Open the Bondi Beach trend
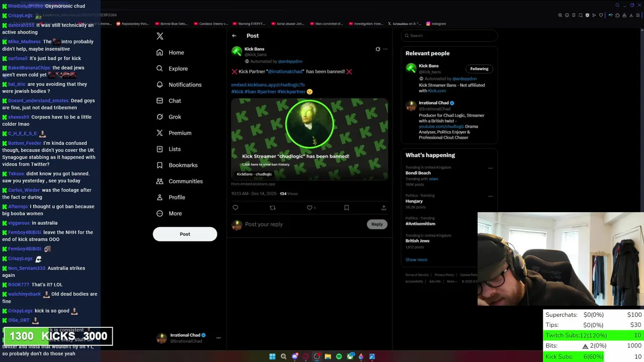 pyautogui.click(x=418, y=173)
